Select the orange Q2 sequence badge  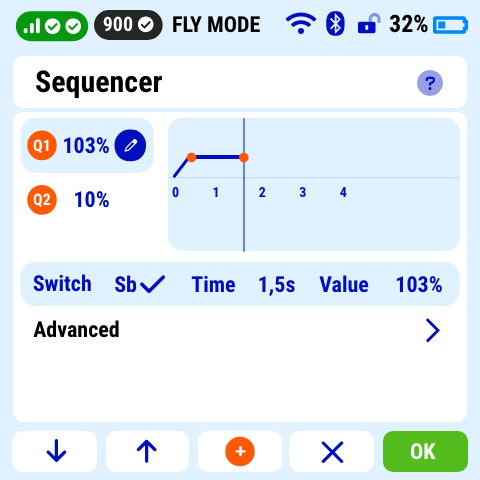coord(42,200)
